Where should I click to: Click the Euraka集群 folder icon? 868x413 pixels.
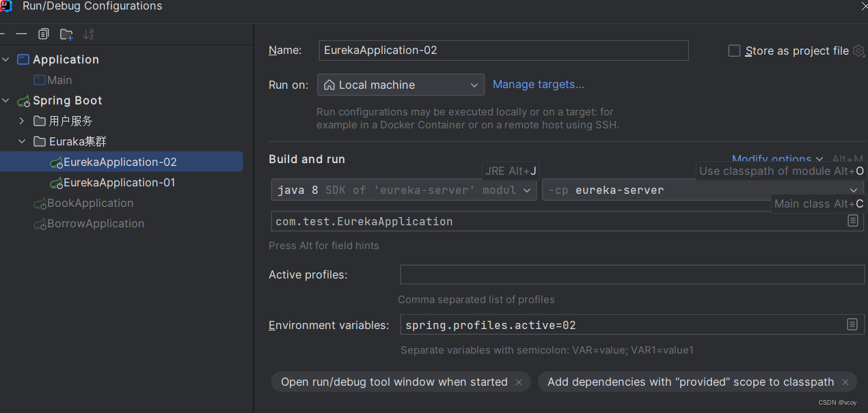(40, 141)
